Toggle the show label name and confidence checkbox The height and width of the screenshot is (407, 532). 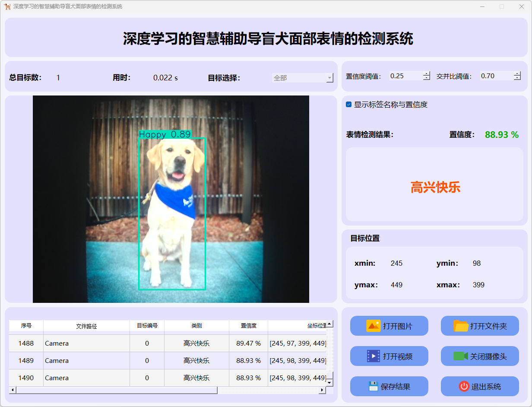(x=349, y=105)
